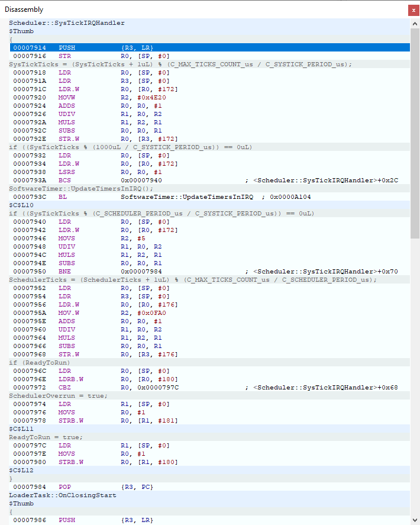This screenshot has width=420, height=525.
Task: Select the LDR instruction at 00007932
Action: point(209,155)
